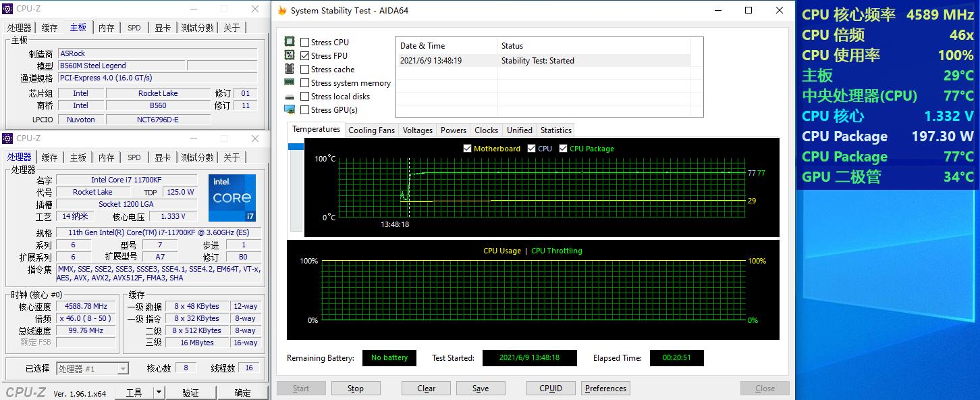
Task: Click the blue graph scale slider bar
Action: click(x=296, y=147)
